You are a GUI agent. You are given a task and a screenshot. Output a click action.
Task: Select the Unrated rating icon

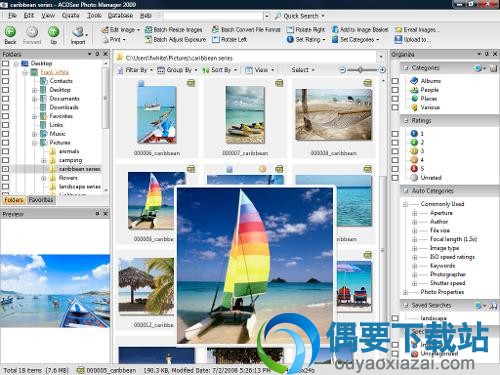coord(414,178)
